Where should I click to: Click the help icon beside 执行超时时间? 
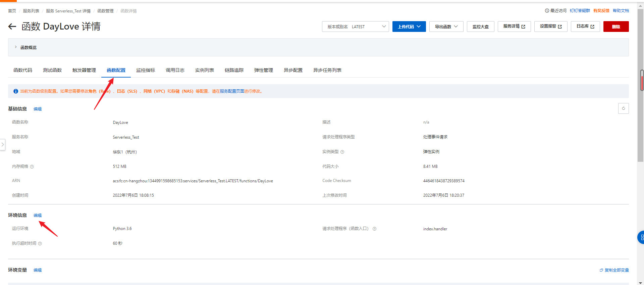pyautogui.click(x=40, y=244)
